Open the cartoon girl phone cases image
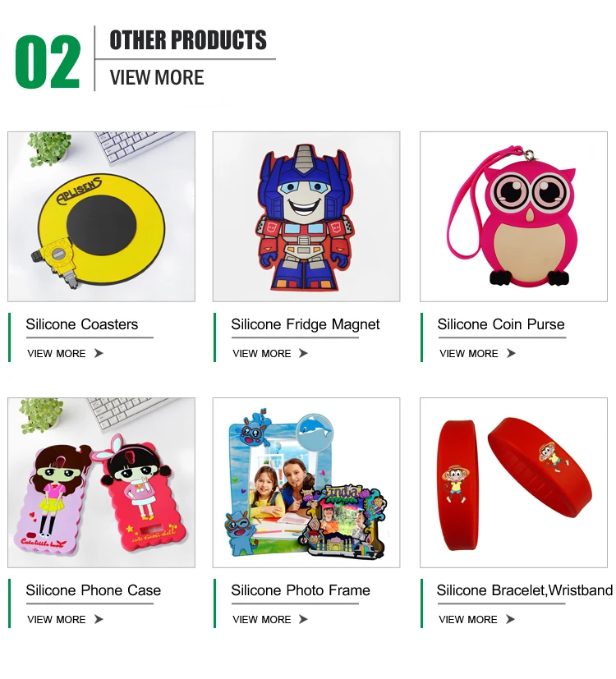616x679 pixels. pos(101,483)
